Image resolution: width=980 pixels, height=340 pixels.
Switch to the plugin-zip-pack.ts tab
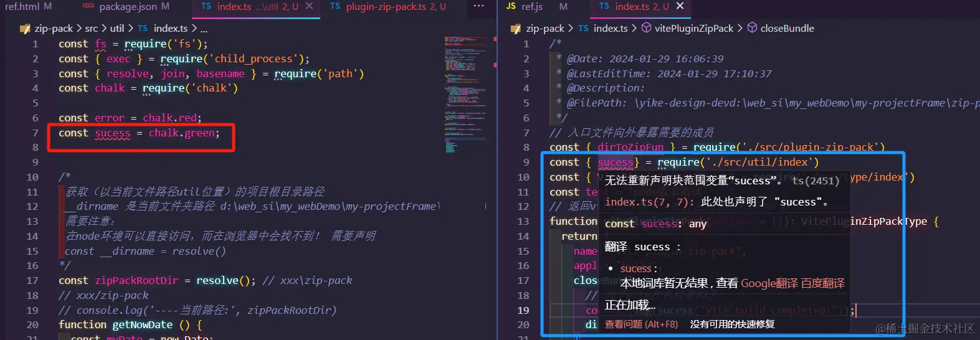pos(388,7)
